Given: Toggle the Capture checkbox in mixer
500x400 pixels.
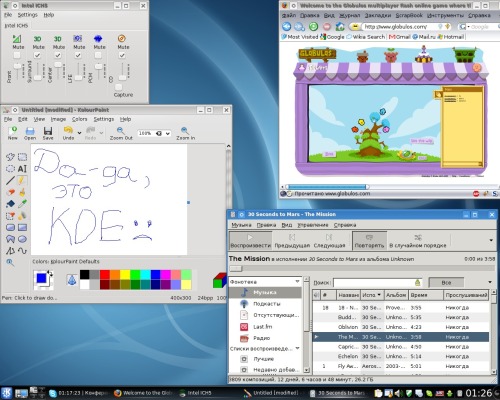Looking at the screenshot, I should [x=118, y=87].
